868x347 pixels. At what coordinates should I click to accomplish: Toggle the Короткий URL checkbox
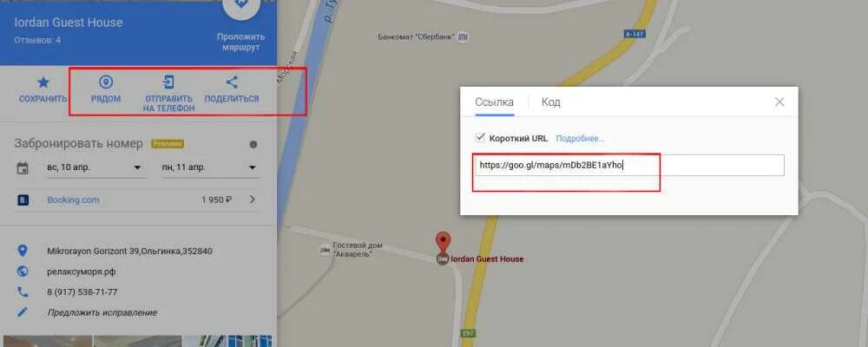[480, 138]
